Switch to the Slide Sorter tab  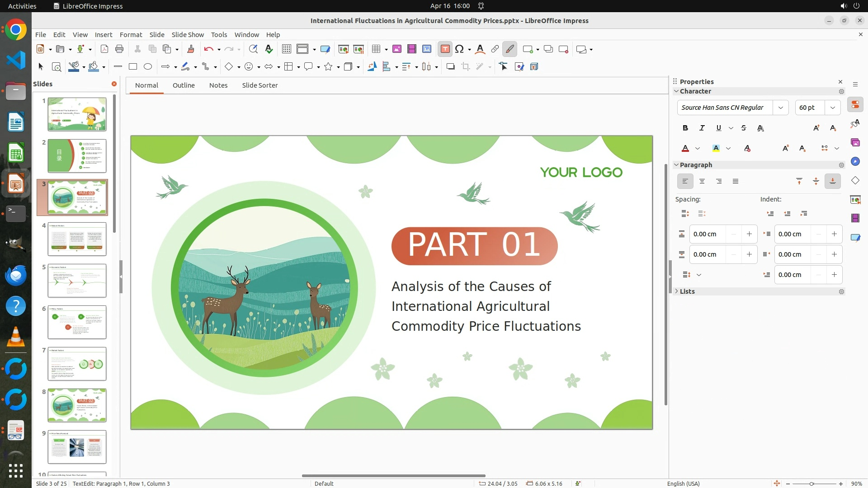(259, 85)
